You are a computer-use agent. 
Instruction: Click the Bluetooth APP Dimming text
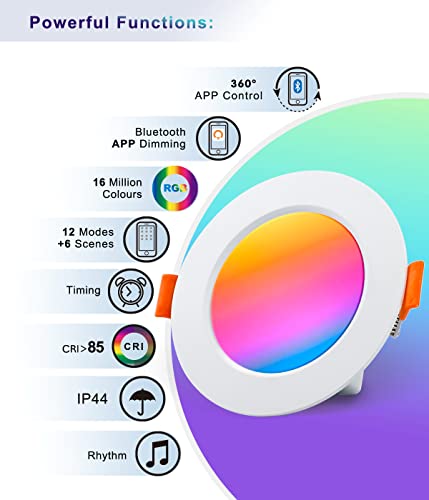(149, 138)
